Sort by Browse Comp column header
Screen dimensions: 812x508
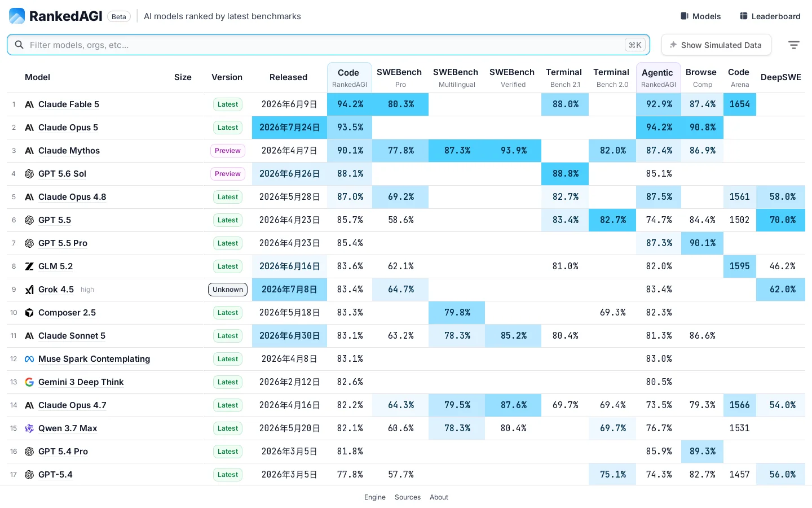(701, 78)
